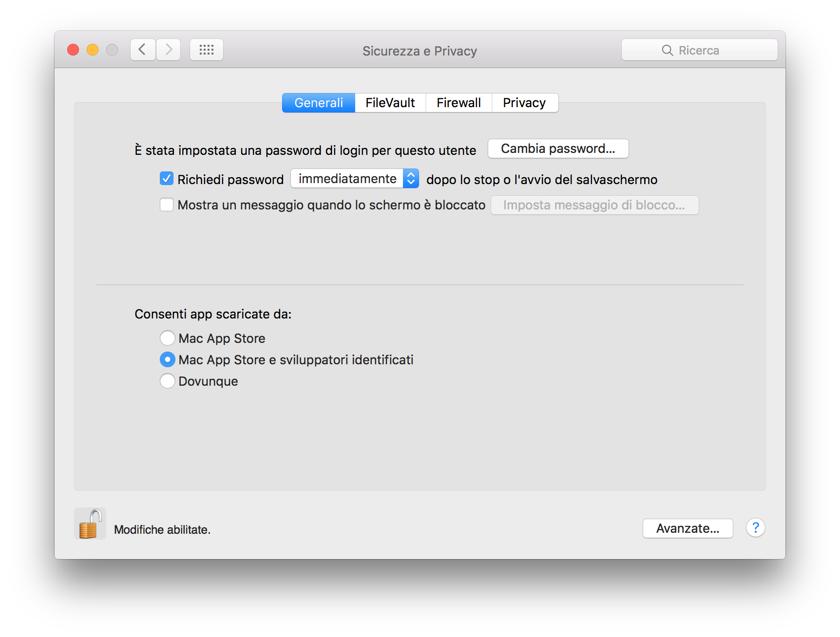Viewport: 840px width, 637px height.
Task: Click the forward navigation arrow
Action: click(x=169, y=50)
